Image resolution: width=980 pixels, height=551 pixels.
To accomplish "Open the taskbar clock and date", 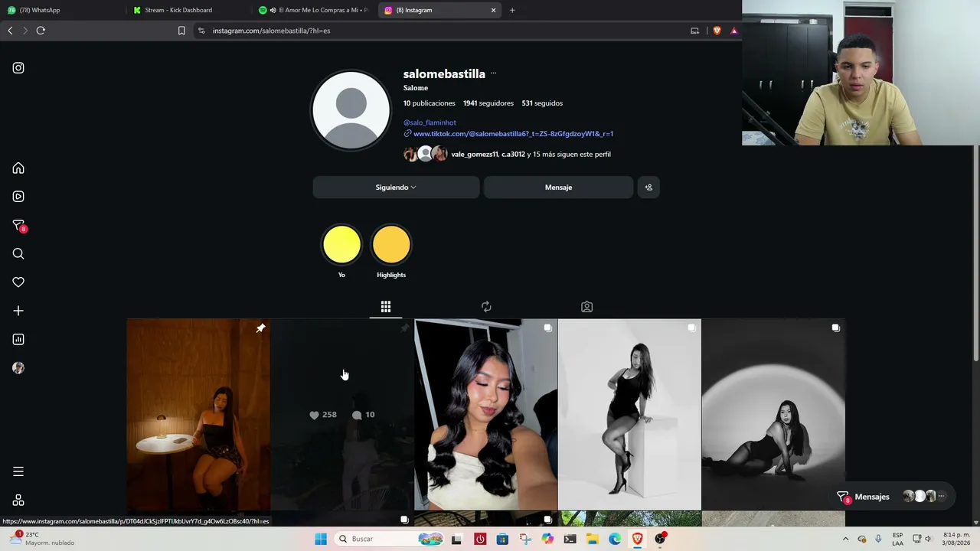I will [956, 539].
